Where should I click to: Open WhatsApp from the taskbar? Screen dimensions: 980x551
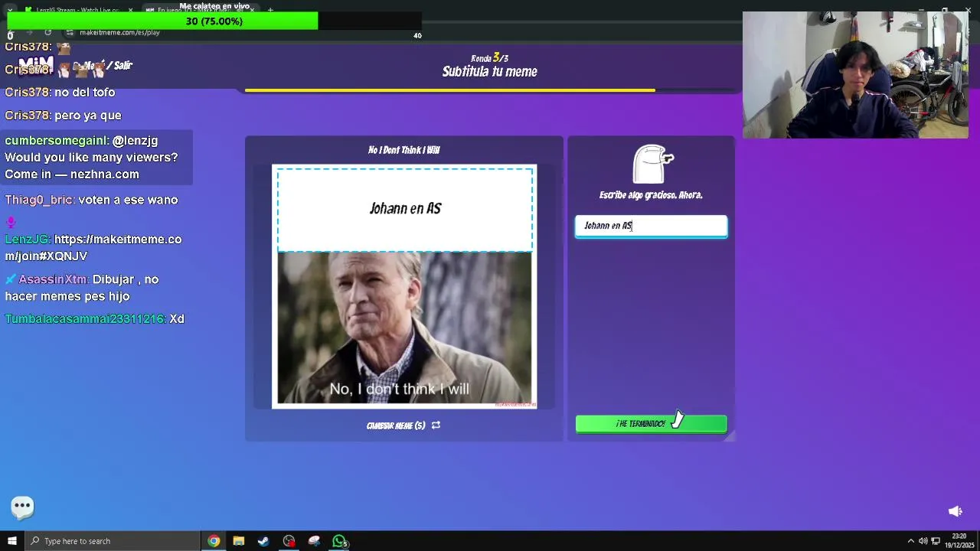point(339,541)
